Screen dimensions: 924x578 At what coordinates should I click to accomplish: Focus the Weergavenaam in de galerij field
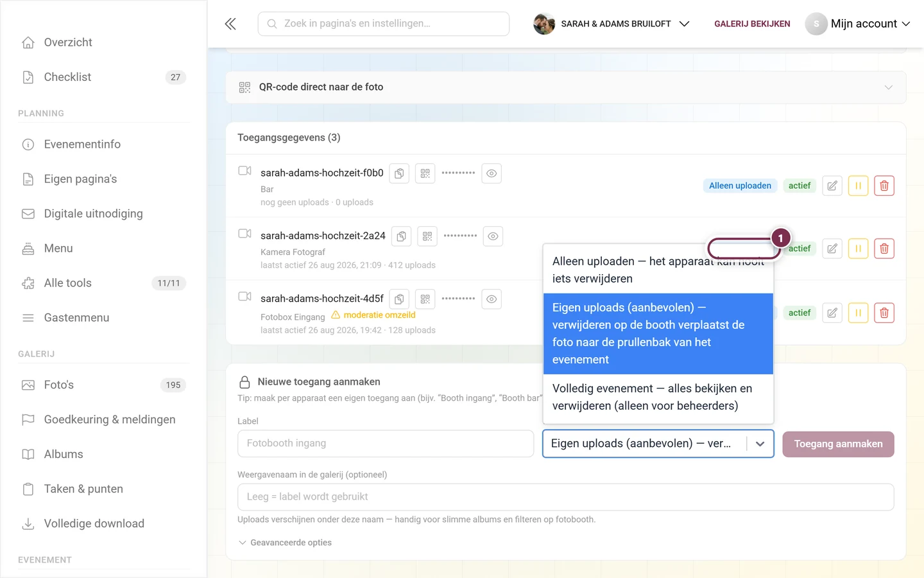(566, 497)
